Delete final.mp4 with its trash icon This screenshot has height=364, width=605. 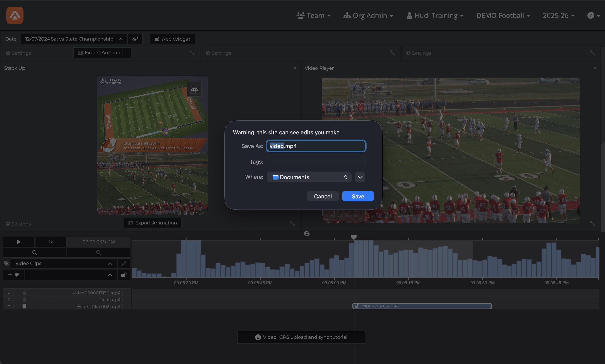(24, 300)
